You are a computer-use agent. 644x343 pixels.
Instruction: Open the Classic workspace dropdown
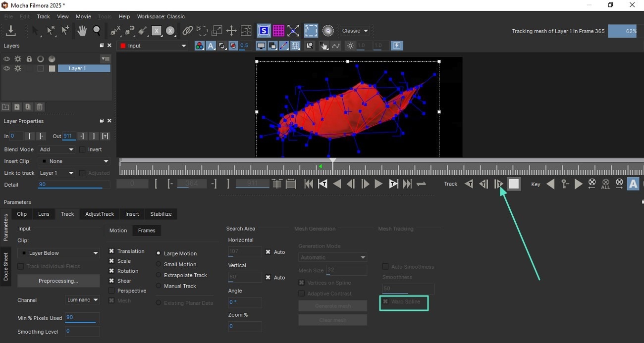(356, 31)
